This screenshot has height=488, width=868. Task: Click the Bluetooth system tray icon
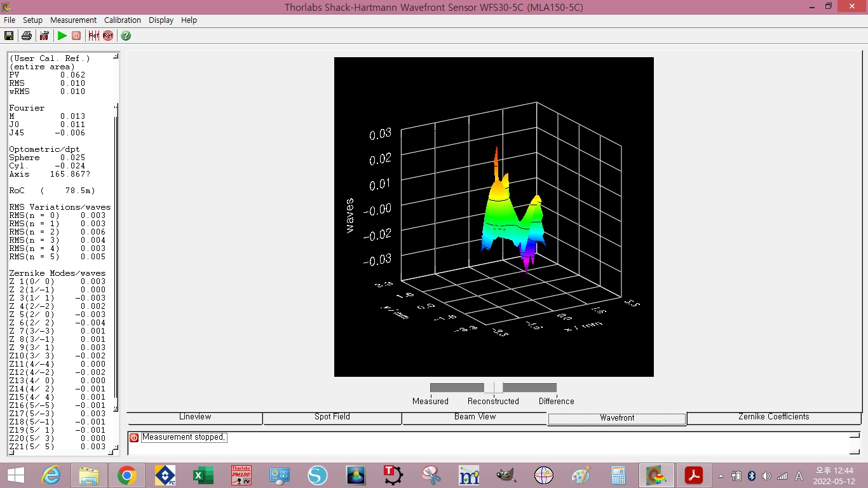pos(751,476)
